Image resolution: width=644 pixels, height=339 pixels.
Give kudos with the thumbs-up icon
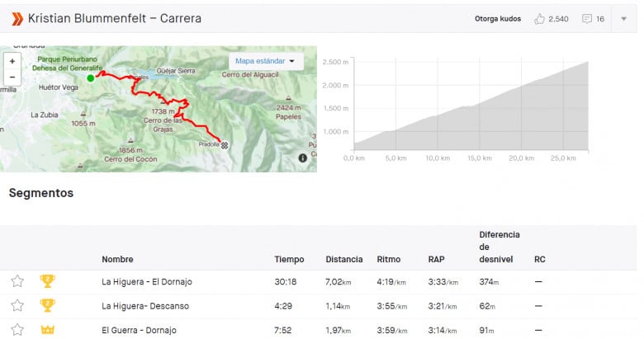539,19
